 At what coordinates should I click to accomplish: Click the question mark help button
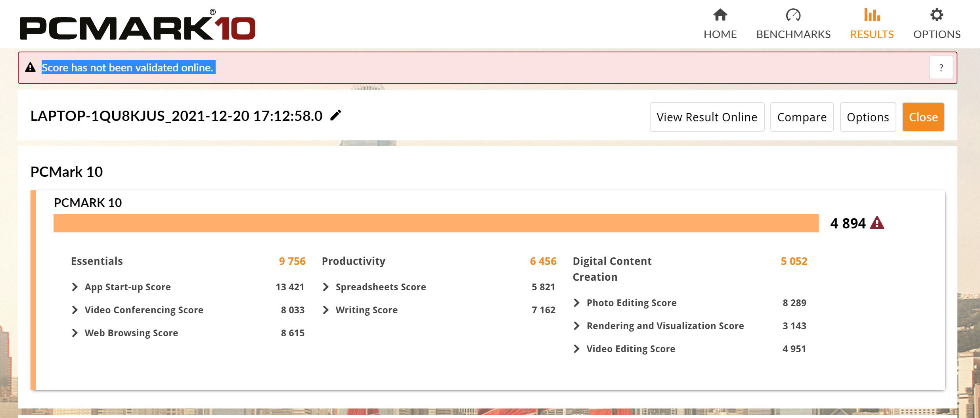[941, 68]
